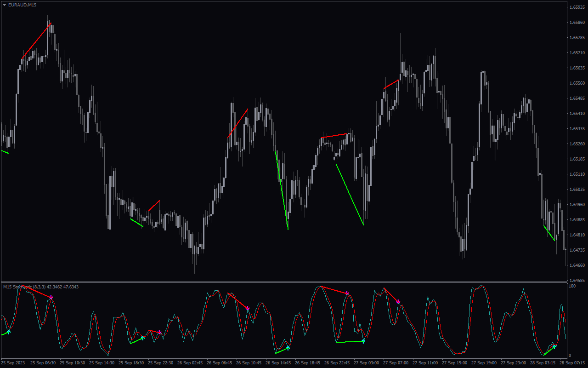Click the 1.65260 price label

coord(577,144)
